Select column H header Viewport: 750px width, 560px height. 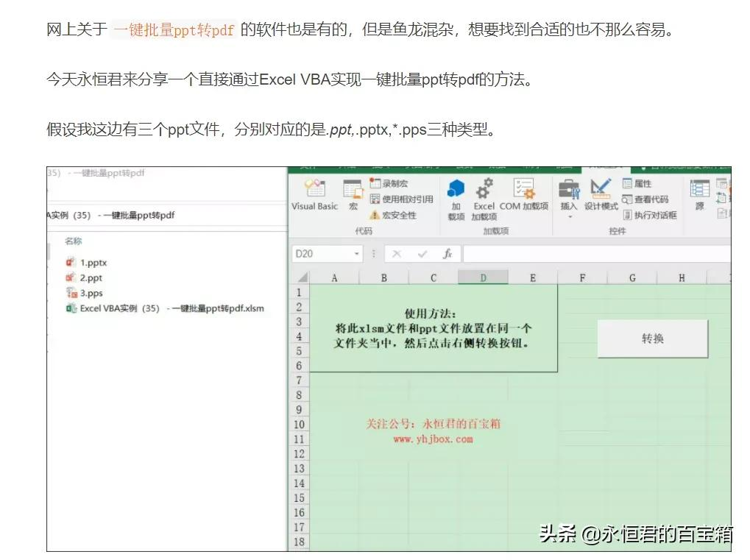pos(682,278)
